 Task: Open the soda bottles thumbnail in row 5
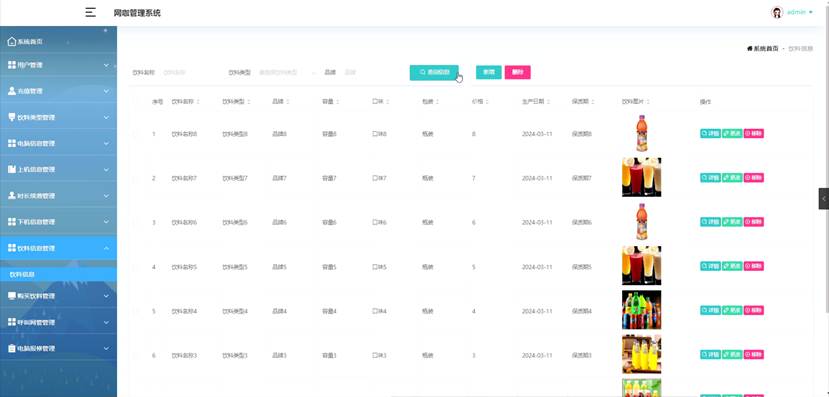(x=641, y=310)
